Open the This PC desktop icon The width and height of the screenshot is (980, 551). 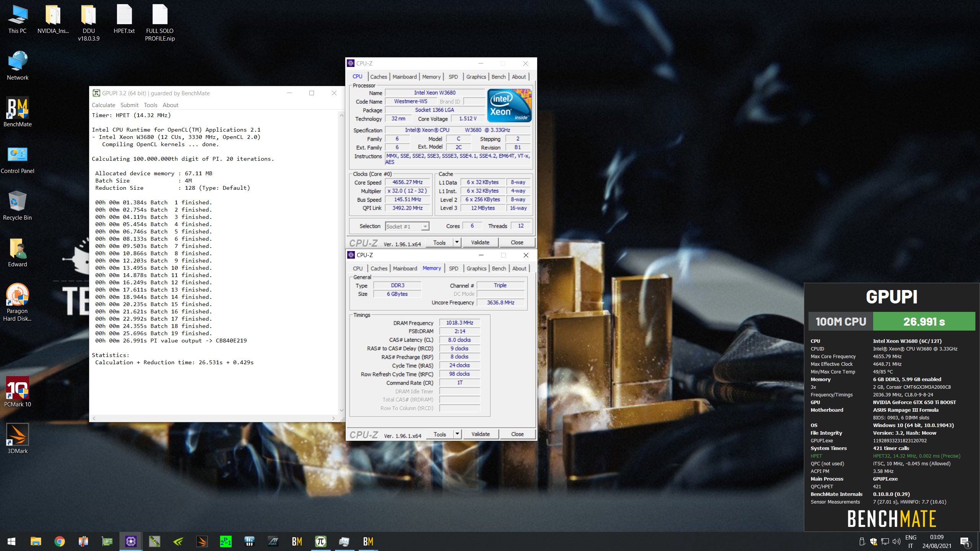[18, 19]
